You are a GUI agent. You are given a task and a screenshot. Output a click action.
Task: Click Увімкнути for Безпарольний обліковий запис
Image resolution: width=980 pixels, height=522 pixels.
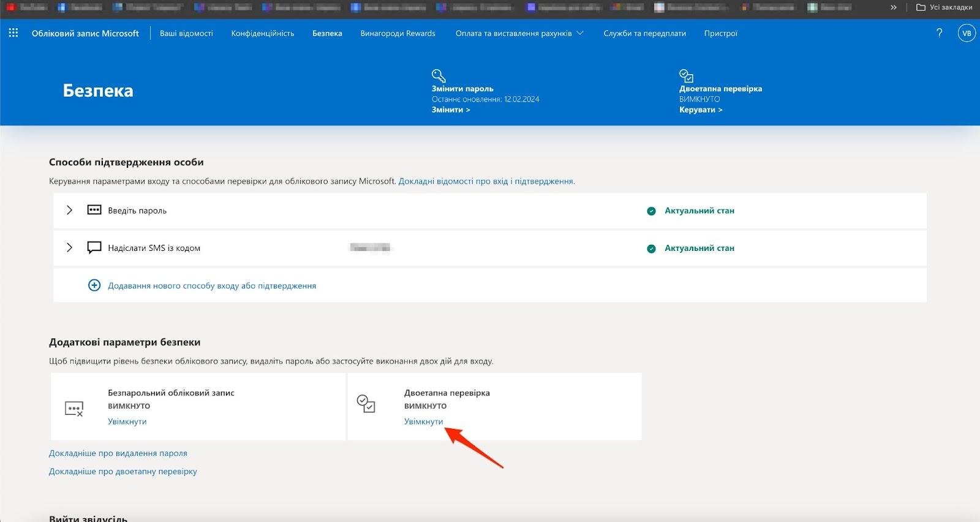[x=127, y=422]
